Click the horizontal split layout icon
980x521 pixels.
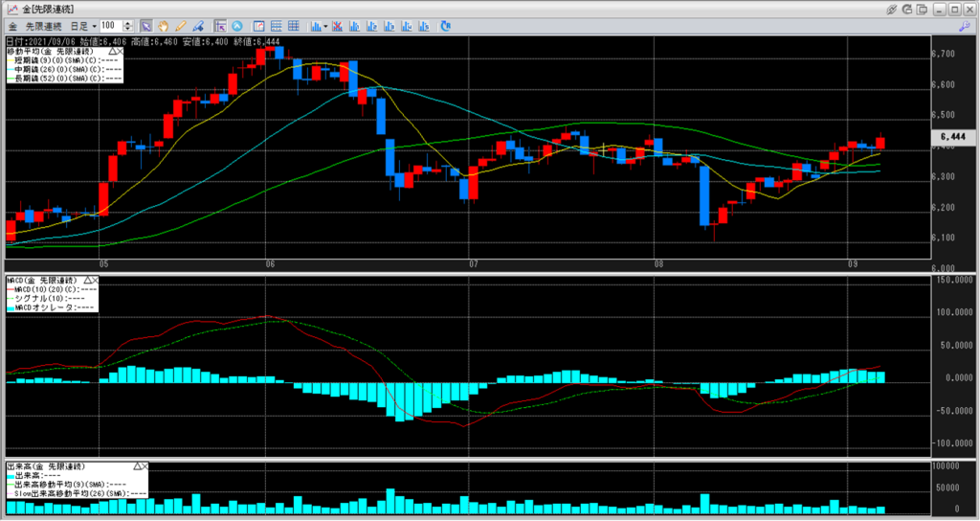click(277, 26)
